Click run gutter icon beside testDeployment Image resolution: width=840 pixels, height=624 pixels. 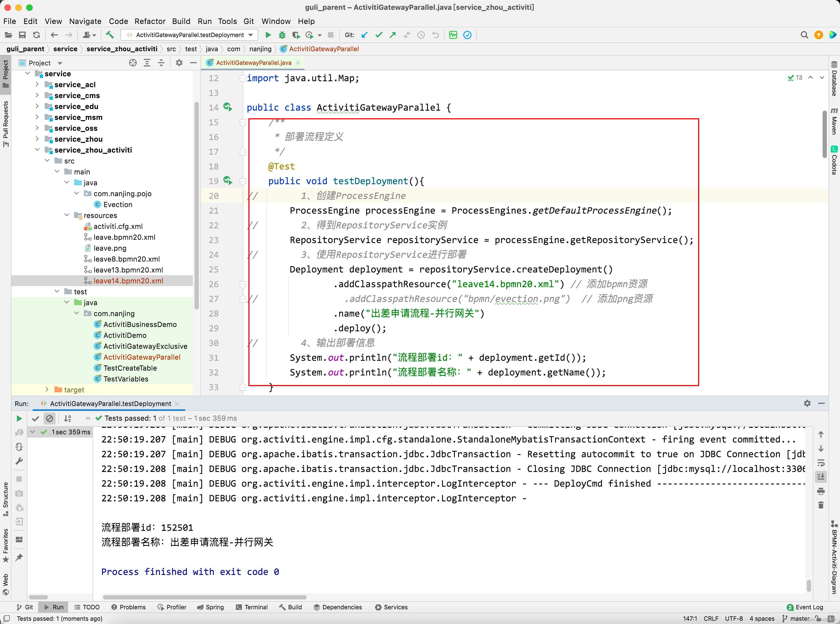click(x=227, y=181)
